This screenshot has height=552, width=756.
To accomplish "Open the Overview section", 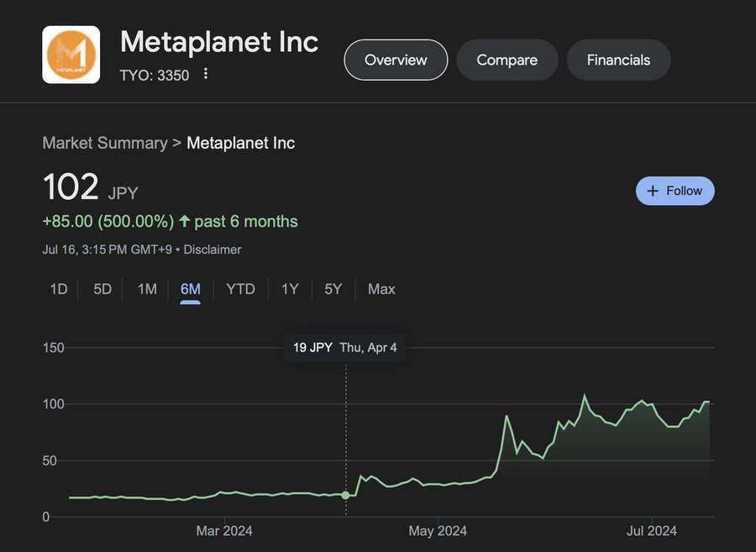I will 396,60.
